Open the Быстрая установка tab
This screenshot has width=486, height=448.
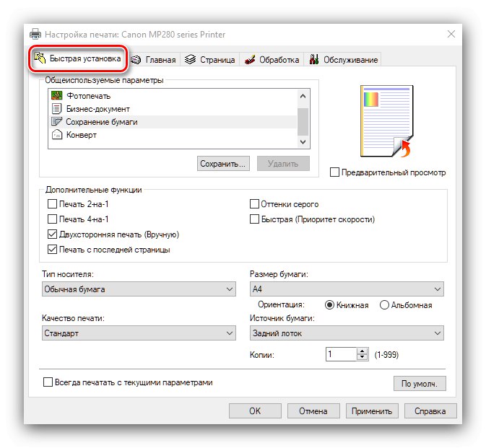pyautogui.click(x=78, y=58)
